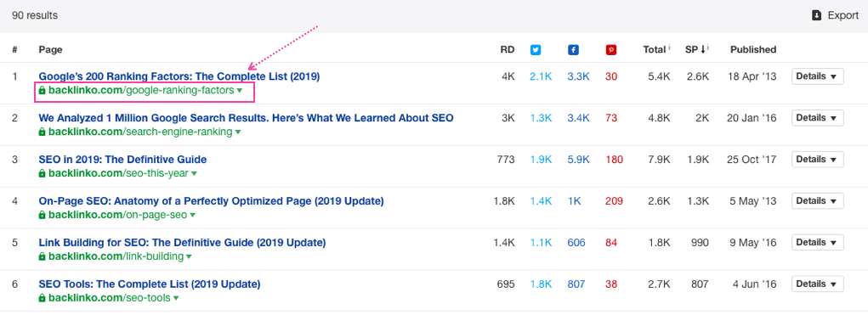
Task: Expand URL dropdown arrow for google-ranking-factors
Action: 239,91
